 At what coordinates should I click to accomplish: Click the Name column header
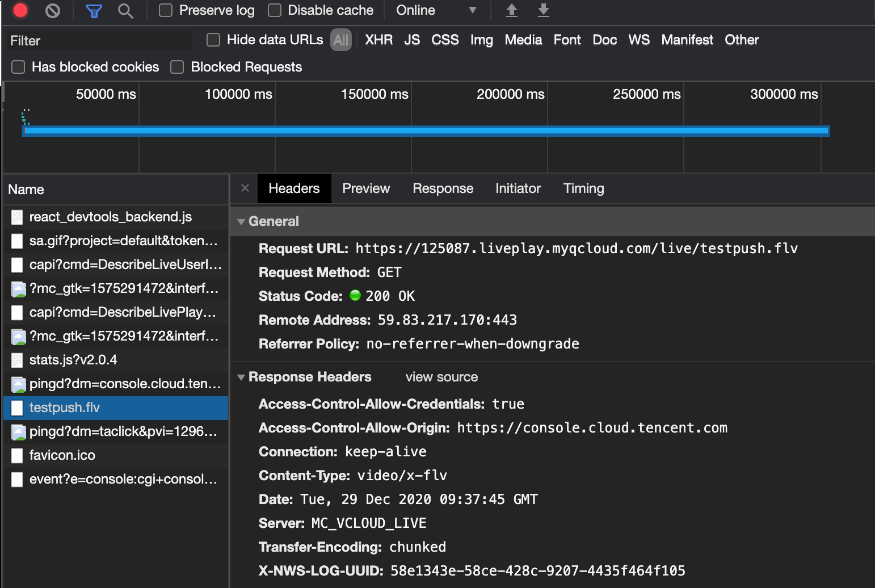(x=116, y=190)
